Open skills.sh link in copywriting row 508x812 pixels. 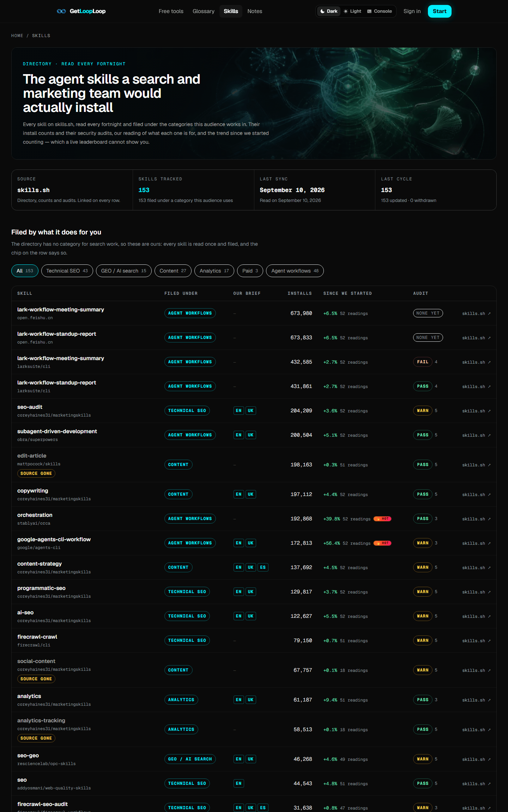[476, 495]
